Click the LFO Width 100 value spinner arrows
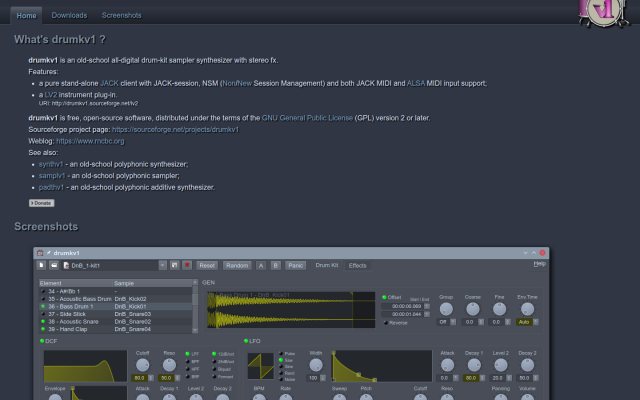The width and height of the screenshot is (640, 400). pyautogui.click(x=323, y=378)
